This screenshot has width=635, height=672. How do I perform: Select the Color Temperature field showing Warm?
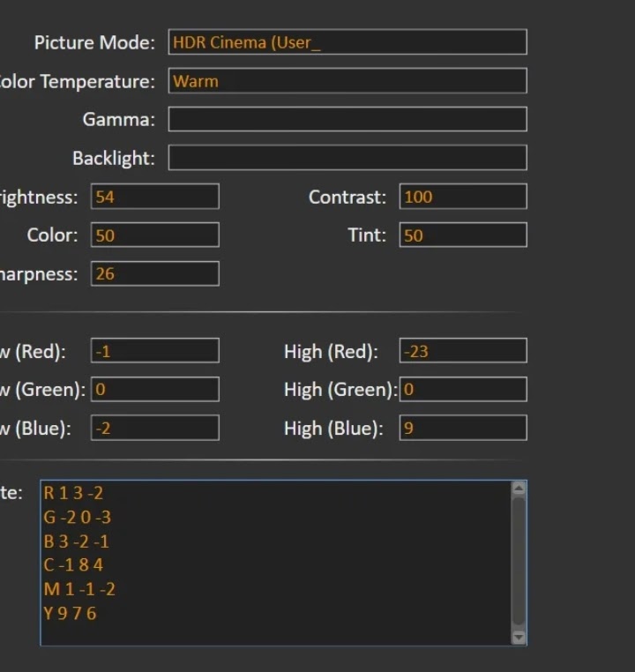(347, 81)
